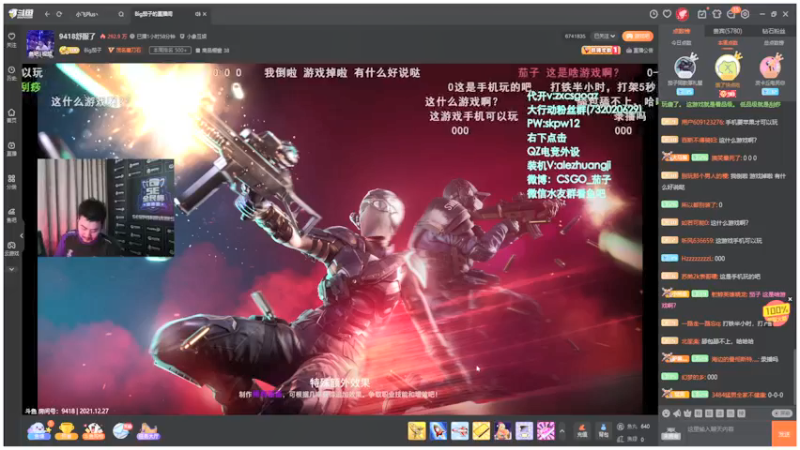Open the diamond fans tab
800x450 pixels.
[x=773, y=31]
